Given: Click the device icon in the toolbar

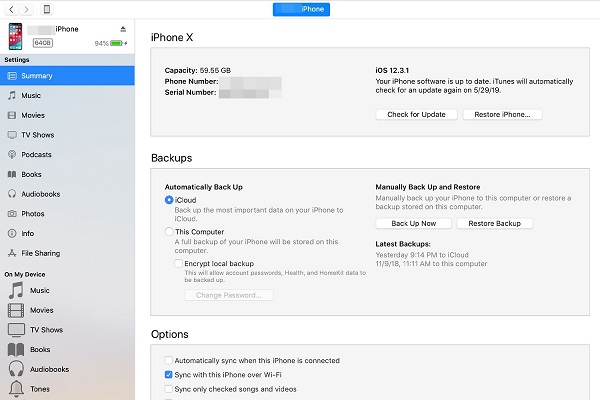Looking at the screenshot, I should click(47, 9).
